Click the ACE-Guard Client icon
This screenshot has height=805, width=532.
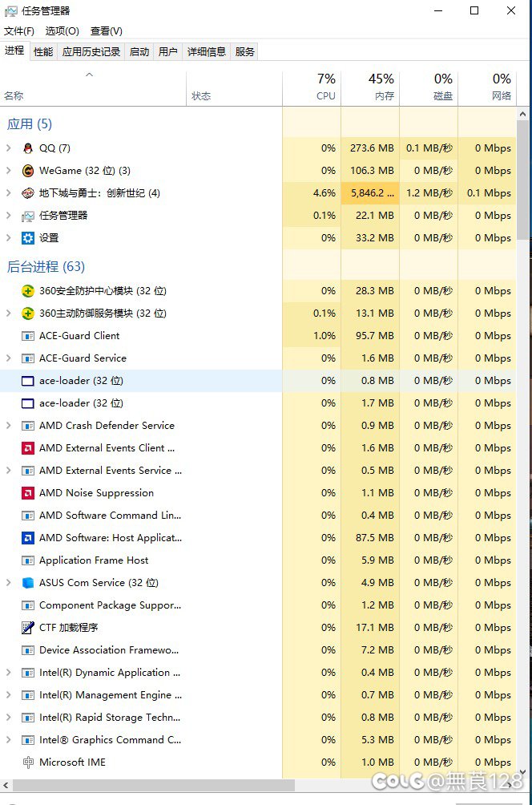pos(28,336)
